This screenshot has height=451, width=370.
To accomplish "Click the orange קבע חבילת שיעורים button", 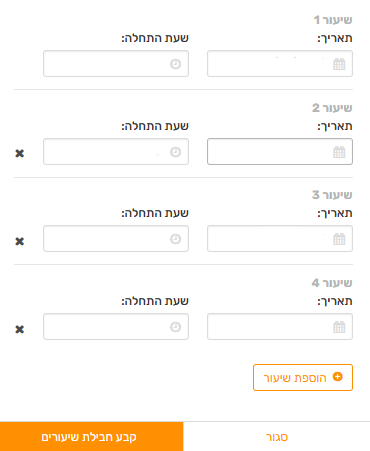I will point(91,437).
